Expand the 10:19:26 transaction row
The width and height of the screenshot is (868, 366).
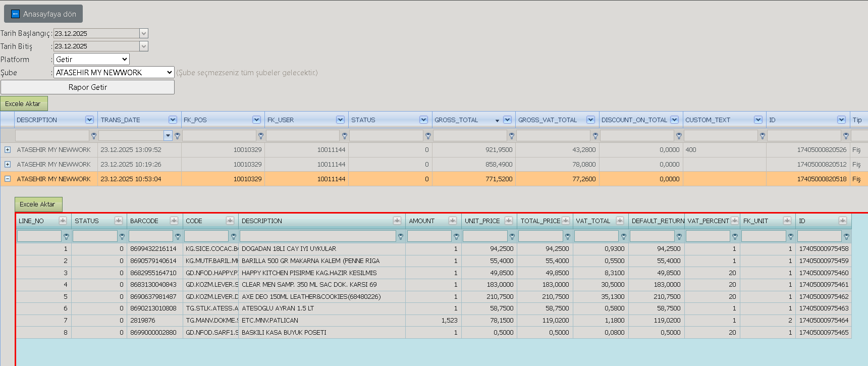pos(8,164)
